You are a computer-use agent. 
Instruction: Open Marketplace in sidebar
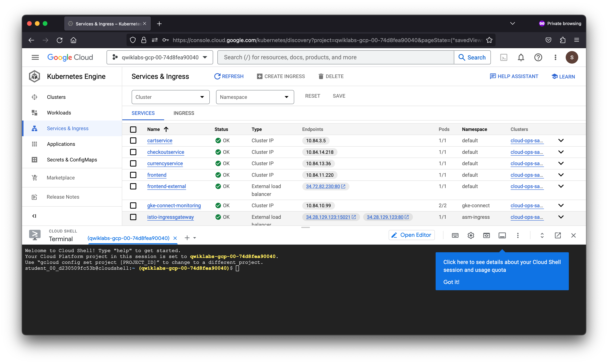72,178
